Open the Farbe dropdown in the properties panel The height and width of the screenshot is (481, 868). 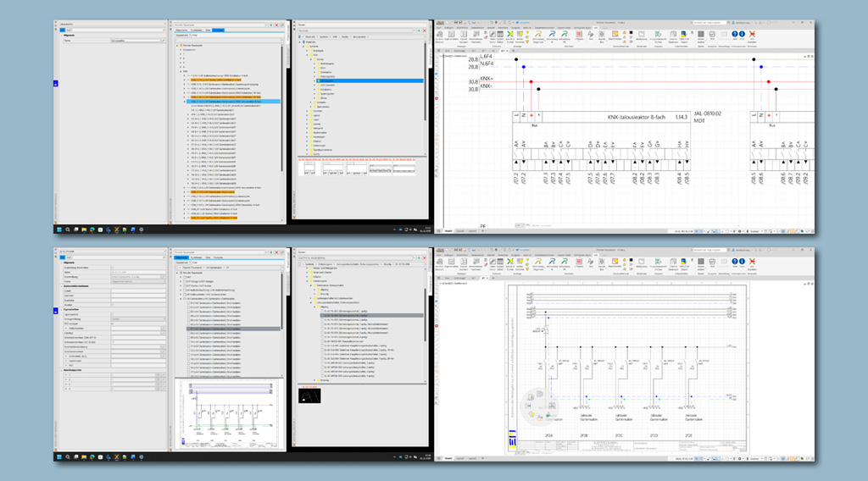click(x=137, y=279)
